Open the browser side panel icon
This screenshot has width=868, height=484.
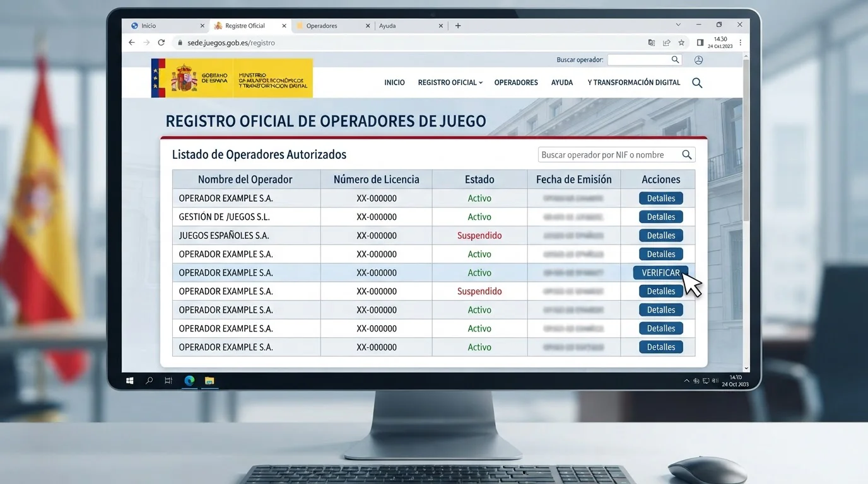click(700, 43)
